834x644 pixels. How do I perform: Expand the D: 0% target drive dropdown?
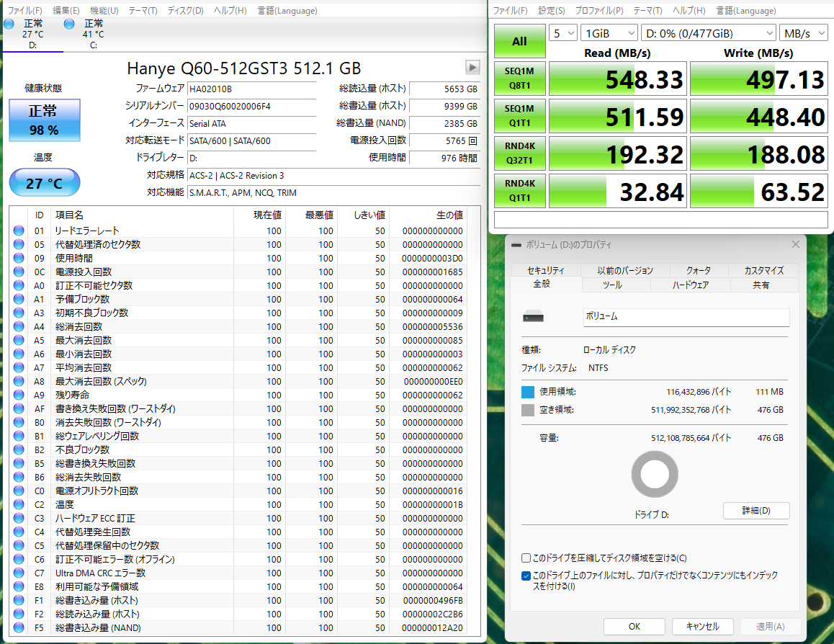[x=708, y=33]
